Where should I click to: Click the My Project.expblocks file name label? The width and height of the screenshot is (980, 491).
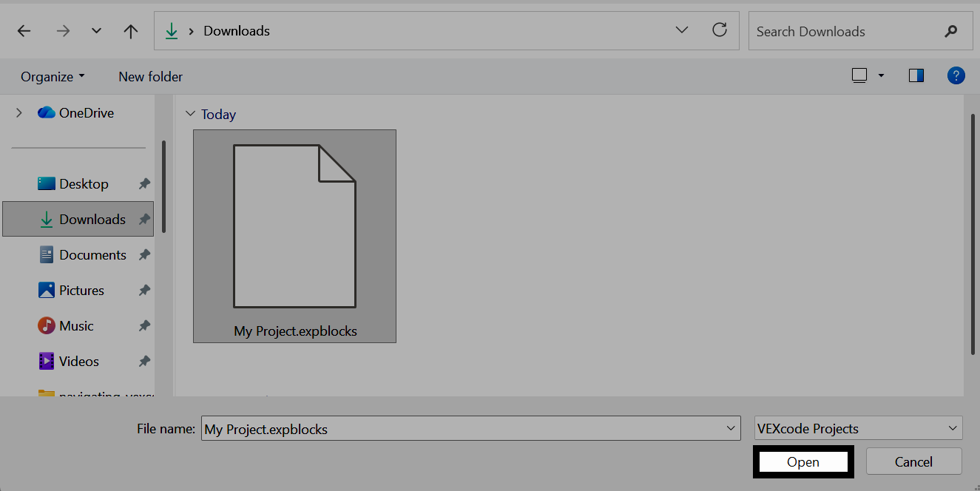(295, 331)
